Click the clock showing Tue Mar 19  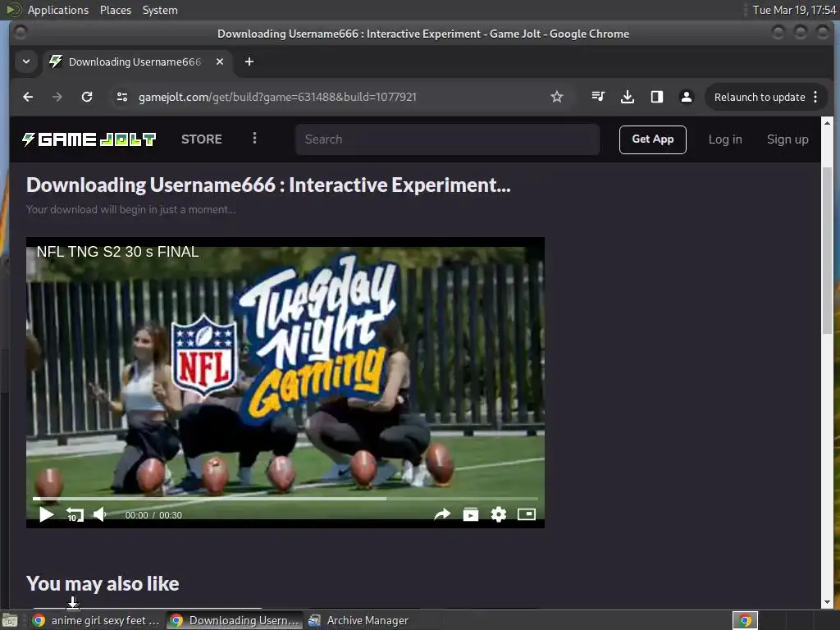[794, 10]
